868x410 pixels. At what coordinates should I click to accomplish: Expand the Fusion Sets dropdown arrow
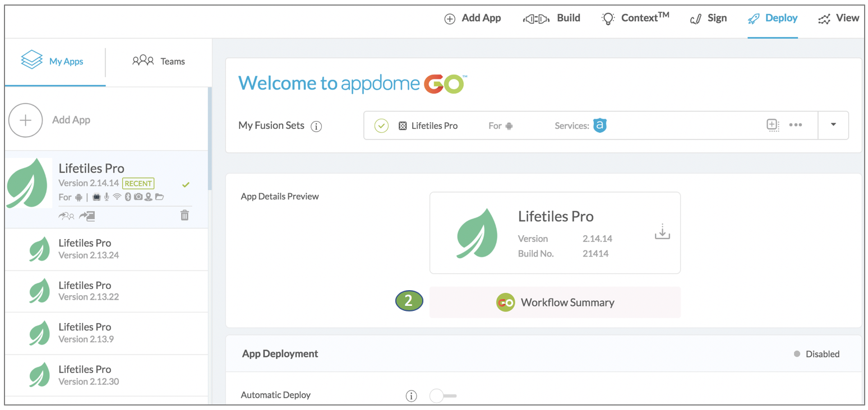(833, 125)
